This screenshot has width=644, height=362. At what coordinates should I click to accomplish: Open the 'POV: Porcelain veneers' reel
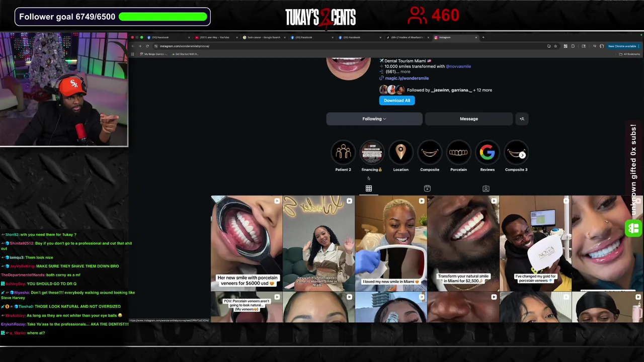[x=247, y=308]
